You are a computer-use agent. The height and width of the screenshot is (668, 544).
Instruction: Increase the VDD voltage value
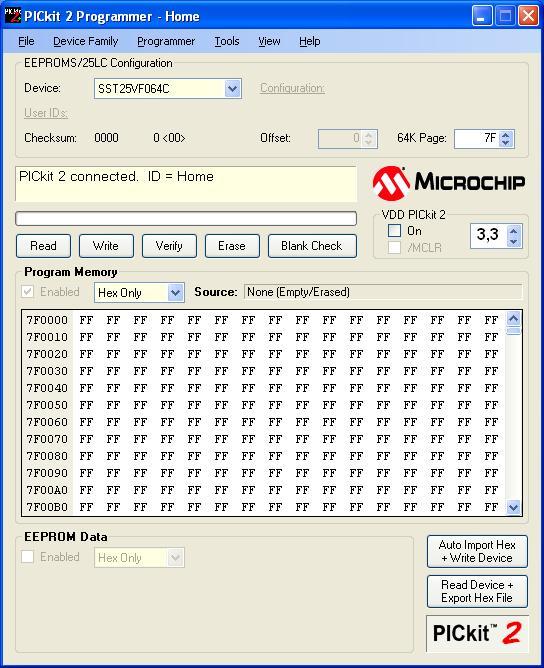click(x=514, y=231)
